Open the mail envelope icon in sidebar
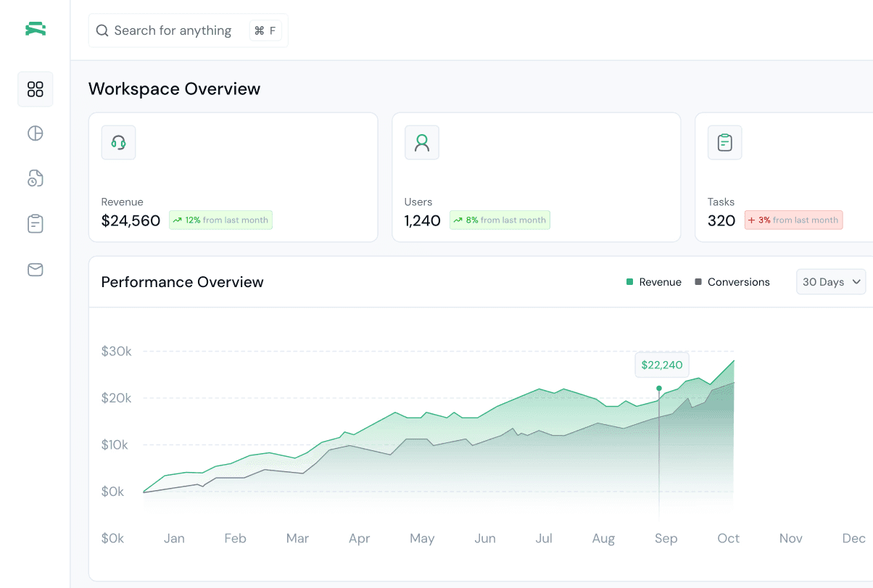 36,270
